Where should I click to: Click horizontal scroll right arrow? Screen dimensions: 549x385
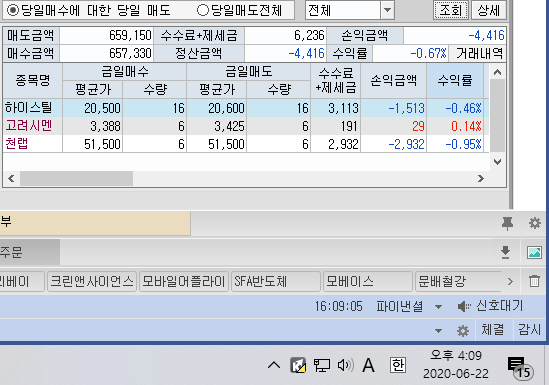coord(481,178)
